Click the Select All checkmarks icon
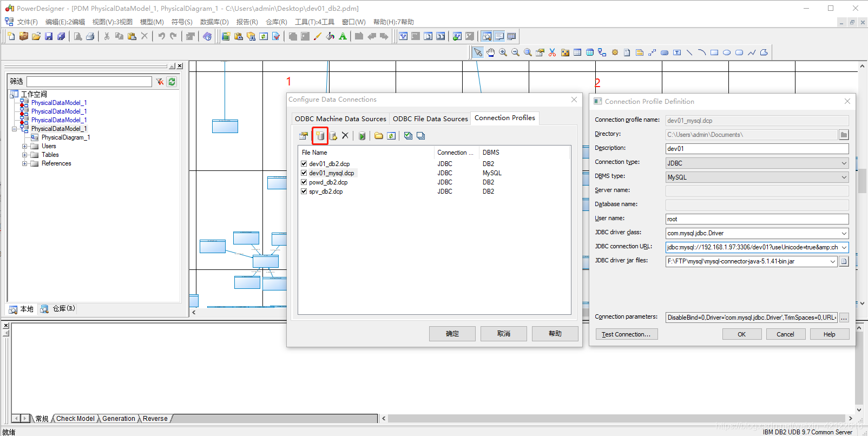This screenshot has height=436, width=868. click(408, 136)
